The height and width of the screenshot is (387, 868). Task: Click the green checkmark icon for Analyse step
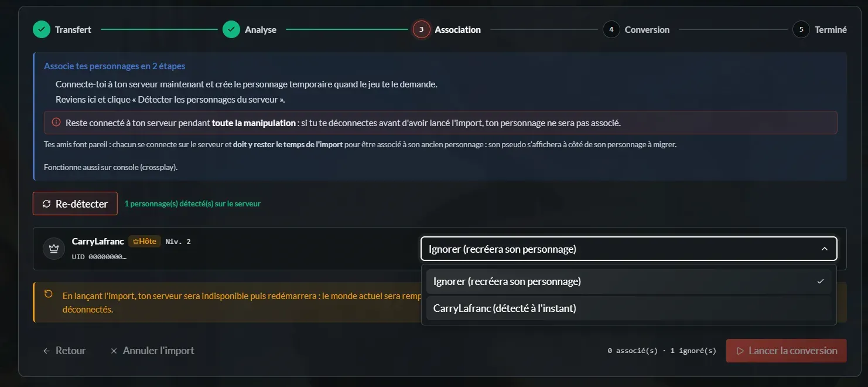coord(231,29)
